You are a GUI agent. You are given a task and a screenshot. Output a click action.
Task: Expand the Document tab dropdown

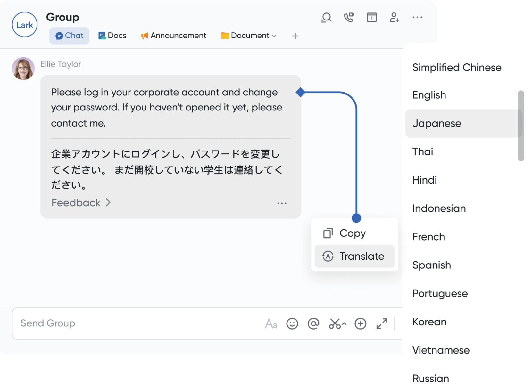[274, 36]
